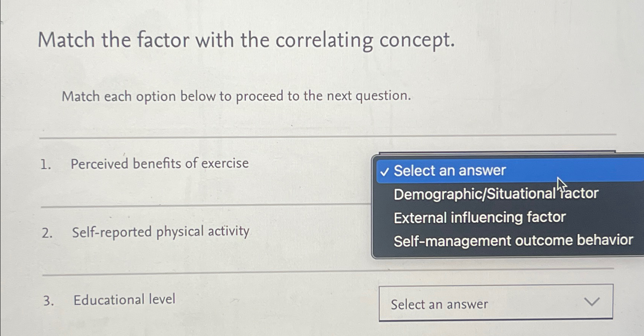The height and width of the screenshot is (336, 644).
Task: Click item number 3 in the list
Action: point(46,300)
